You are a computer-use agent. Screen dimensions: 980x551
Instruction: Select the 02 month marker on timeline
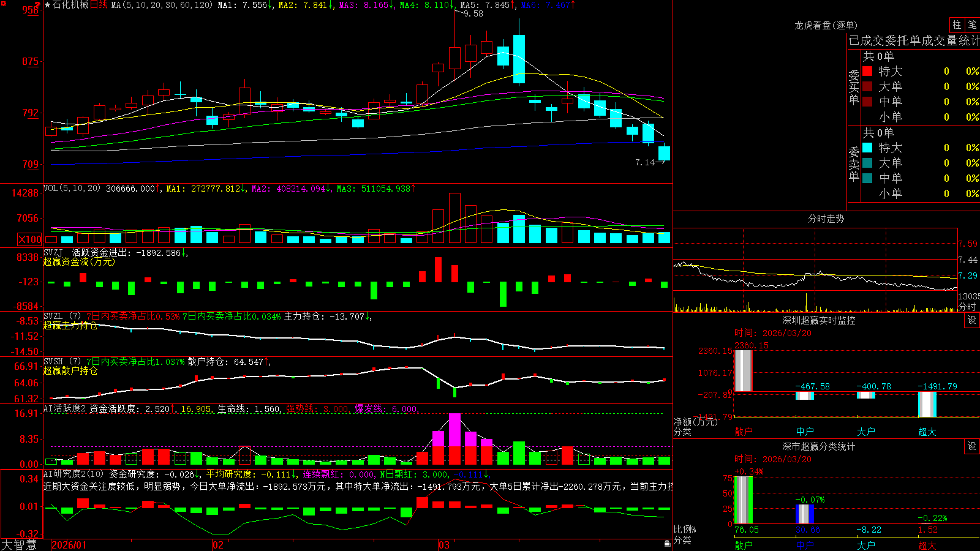(x=217, y=545)
